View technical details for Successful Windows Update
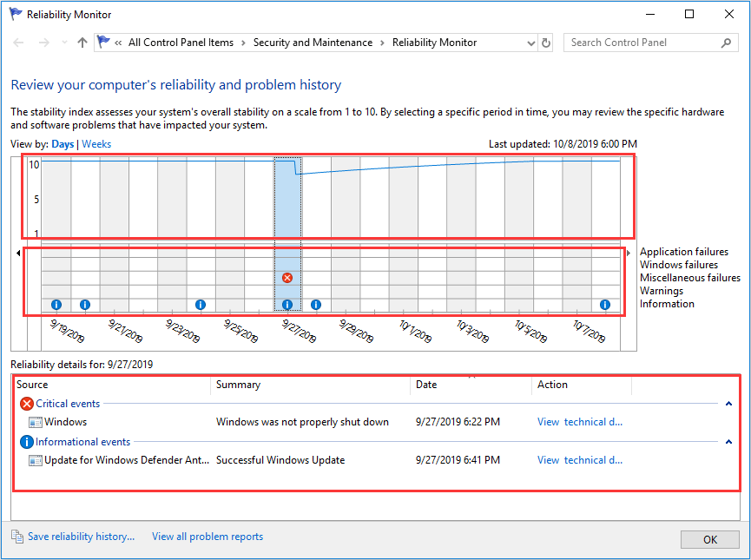751x560 pixels. tap(580, 460)
